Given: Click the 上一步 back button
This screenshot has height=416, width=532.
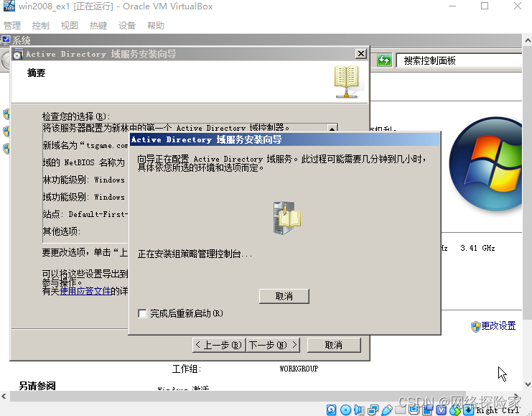Looking at the screenshot, I should (x=219, y=345).
